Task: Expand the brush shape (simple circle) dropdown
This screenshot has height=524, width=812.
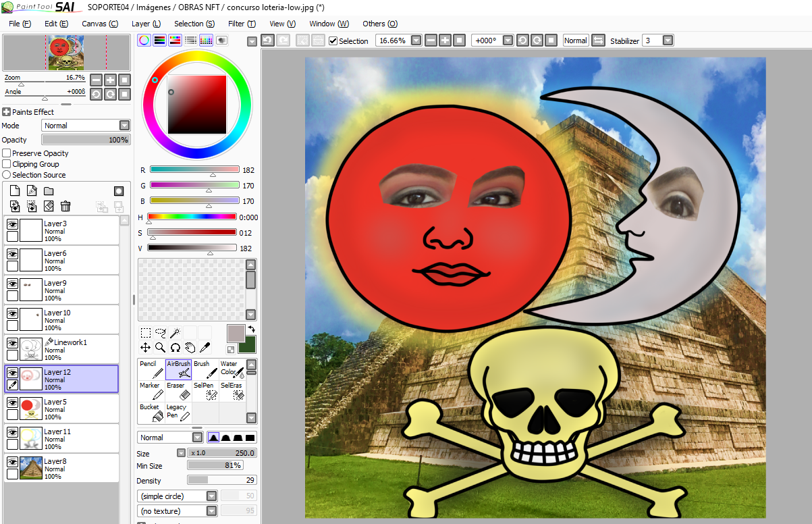Action: [x=211, y=496]
